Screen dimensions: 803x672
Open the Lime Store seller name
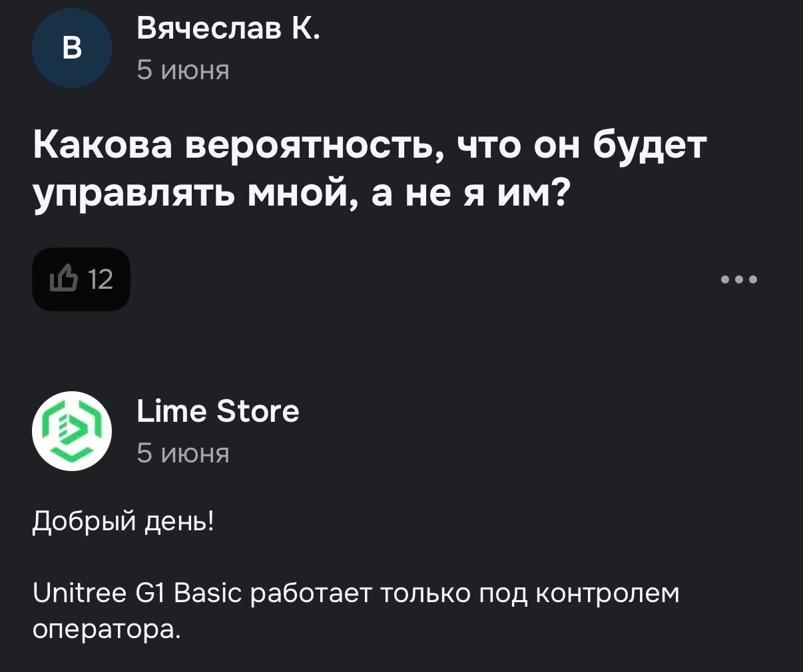pos(218,411)
